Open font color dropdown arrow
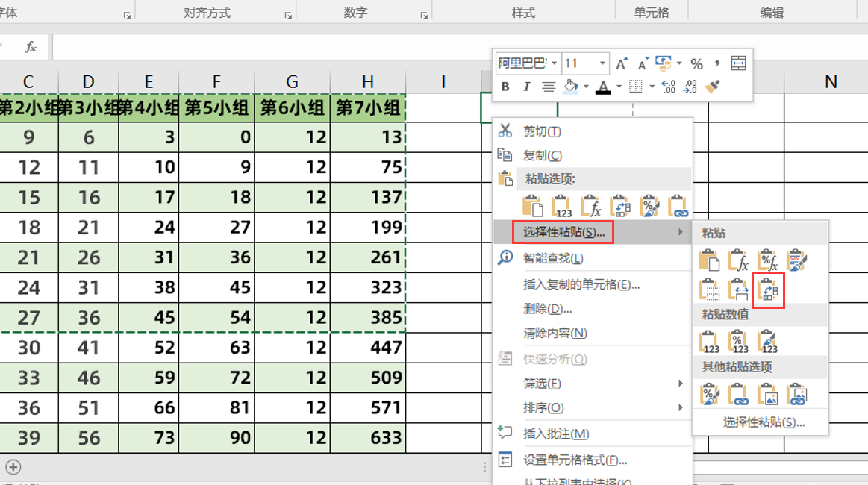This screenshot has width=868, height=485. click(x=619, y=87)
